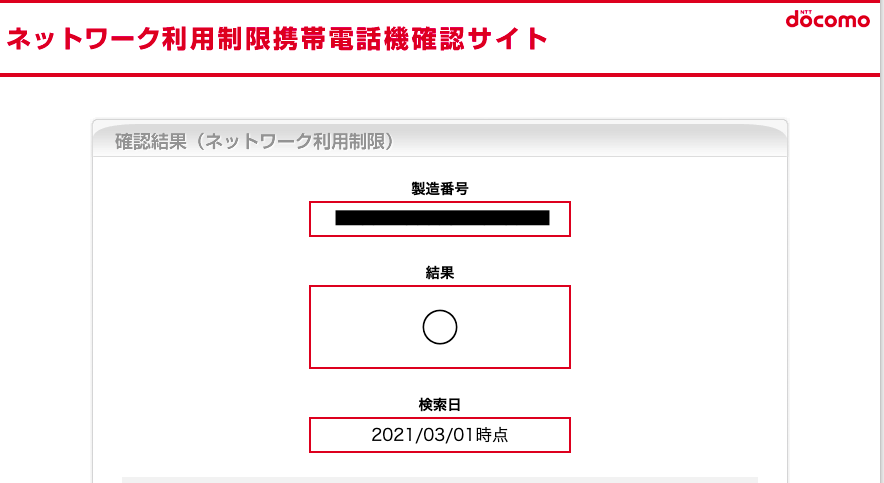The width and height of the screenshot is (884, 483).
Task: Click the circle result symbol
Action: coord(440,327)
